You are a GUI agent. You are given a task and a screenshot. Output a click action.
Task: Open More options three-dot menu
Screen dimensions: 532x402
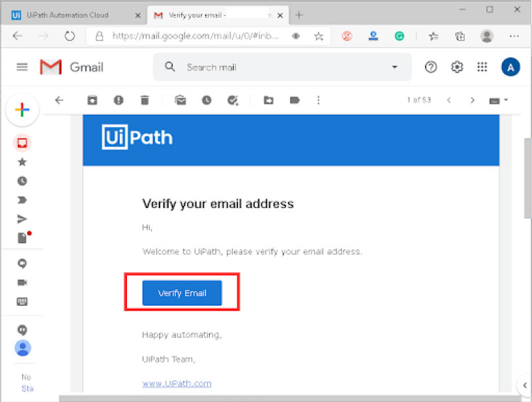pos(319,100)
